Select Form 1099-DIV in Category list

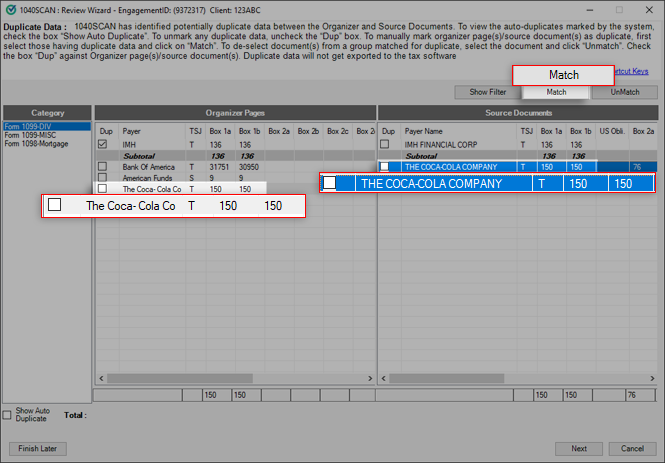click(x=26, y=127)
